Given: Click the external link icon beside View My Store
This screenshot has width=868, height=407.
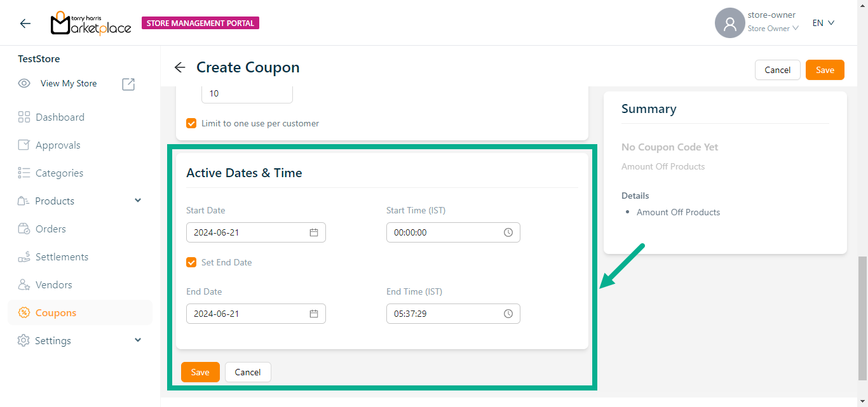Looking at the screenshot, I should coord(128,84).
